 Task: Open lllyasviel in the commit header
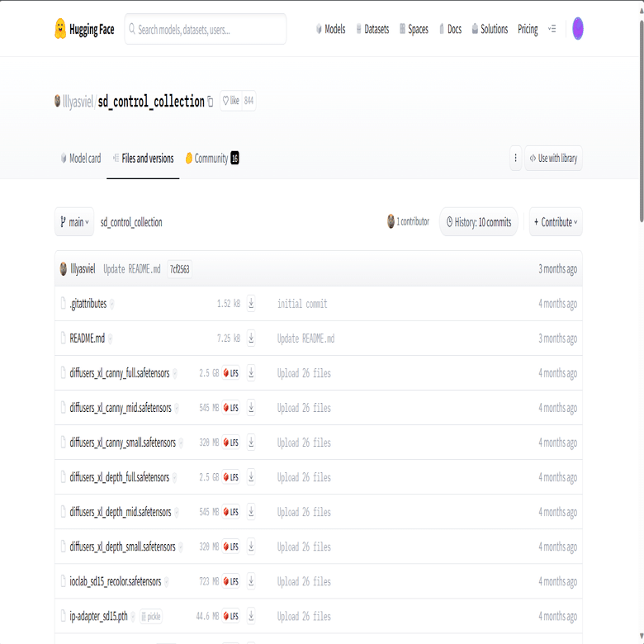tap(83, 269)
